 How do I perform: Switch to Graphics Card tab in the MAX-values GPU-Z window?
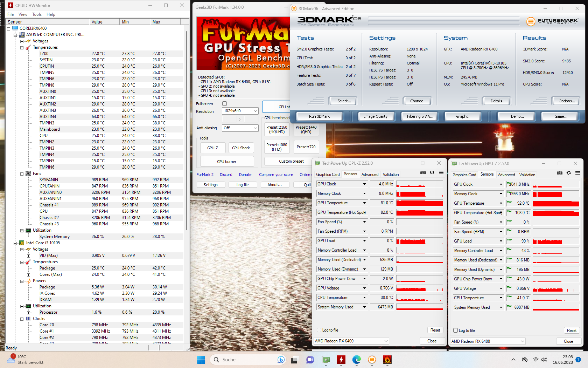[x=464, y=175]
